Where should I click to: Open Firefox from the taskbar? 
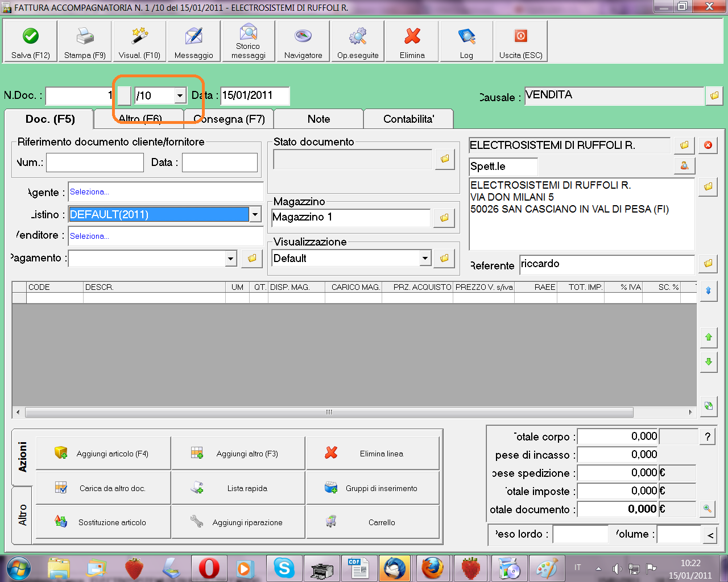(432, 568)
